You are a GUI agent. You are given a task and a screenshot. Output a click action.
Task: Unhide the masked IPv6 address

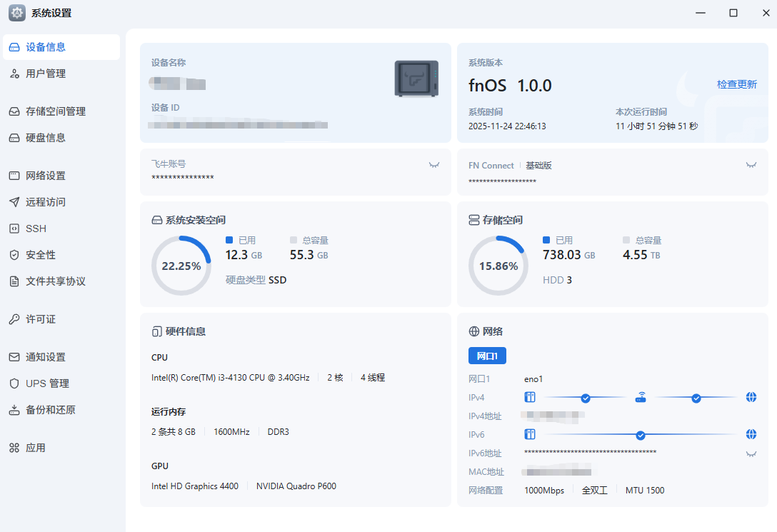[751, 453]
